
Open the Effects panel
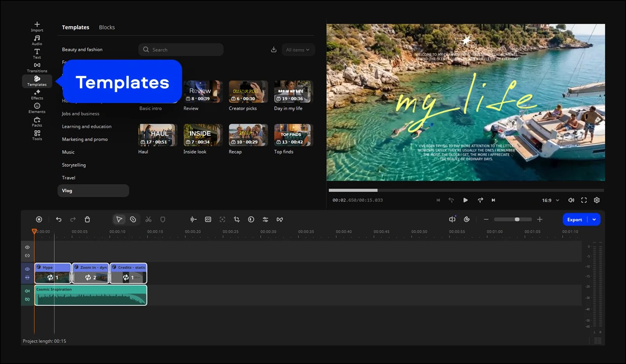click(x=37, y=94)
